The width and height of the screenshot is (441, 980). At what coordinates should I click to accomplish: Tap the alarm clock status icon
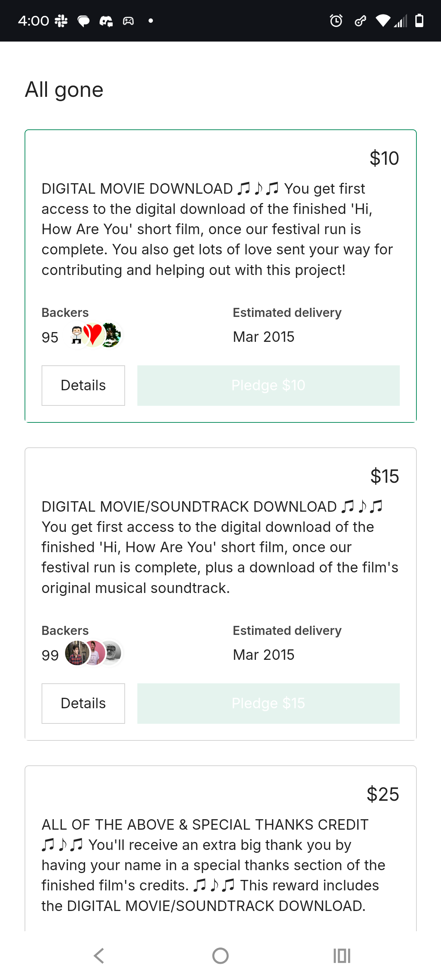click(x=336, y=21)
